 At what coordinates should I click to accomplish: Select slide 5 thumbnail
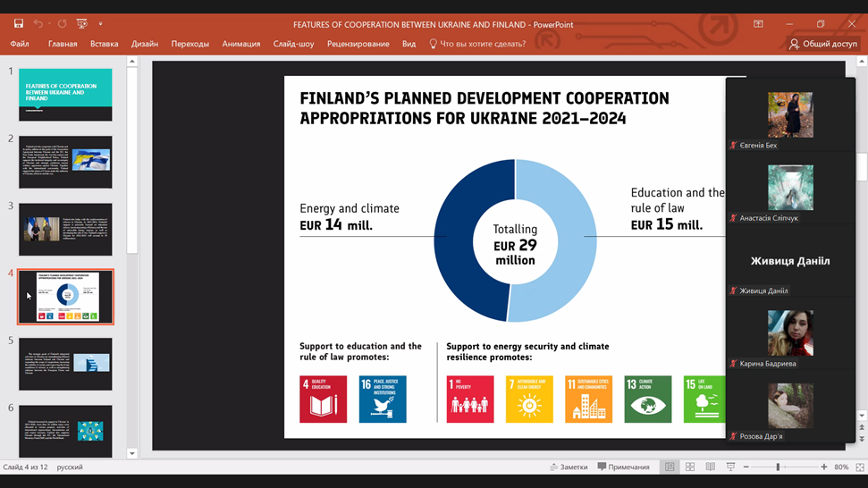click(x=65, y=364)
